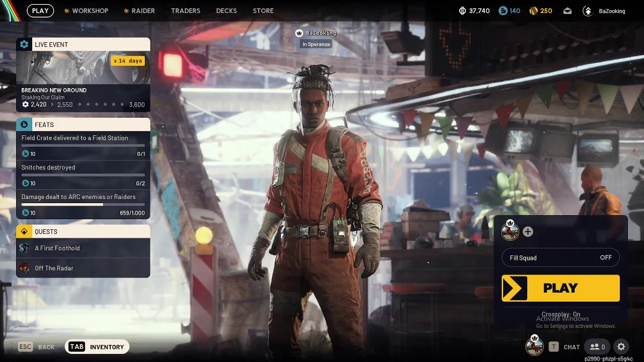644x362 pixels.
Task: Click Snitches destroyed progress bar
Action: 83,175
